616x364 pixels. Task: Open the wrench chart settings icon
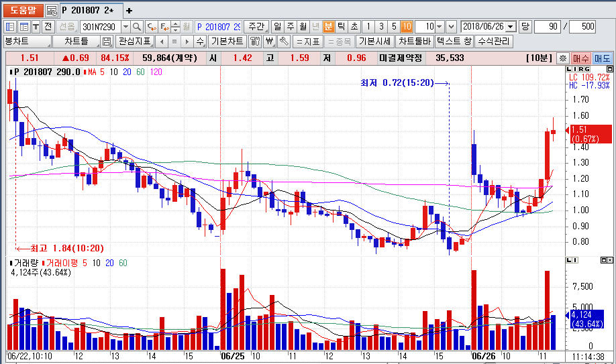coord(284,42)
